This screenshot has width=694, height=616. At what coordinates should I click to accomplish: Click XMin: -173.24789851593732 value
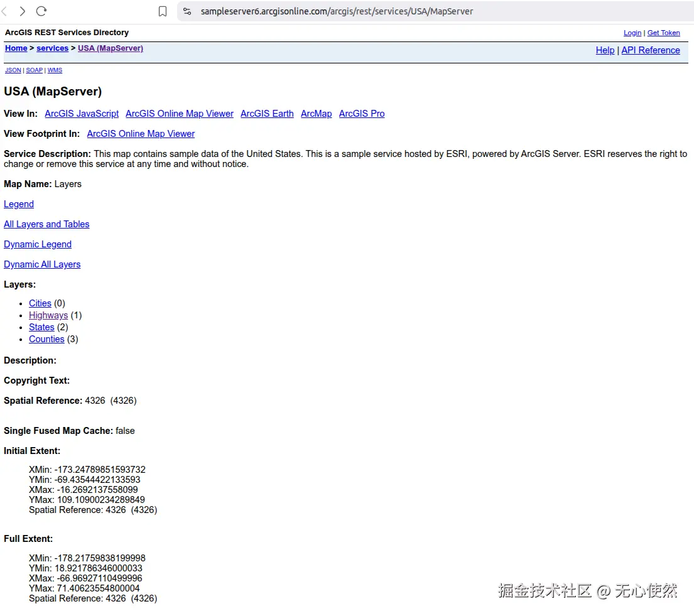[87, 470]
